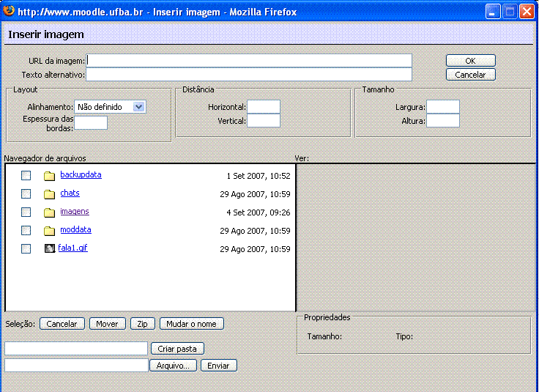Check the box beside chats folder
Image resolution: width=539 pixels, height=392 pixels.
click(26, 194)
